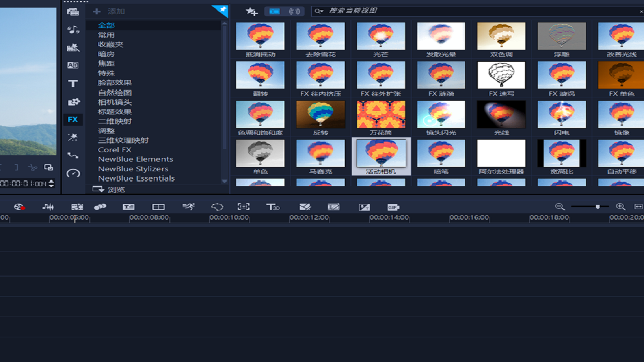Toggle the video filters display button
644x362 pixels.
pos(275,11)
